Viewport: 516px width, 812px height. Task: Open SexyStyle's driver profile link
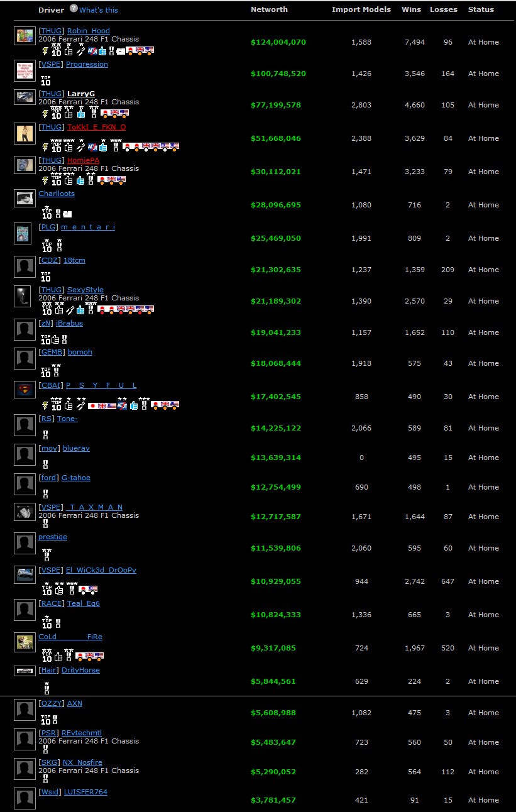[x=85, y=290]
